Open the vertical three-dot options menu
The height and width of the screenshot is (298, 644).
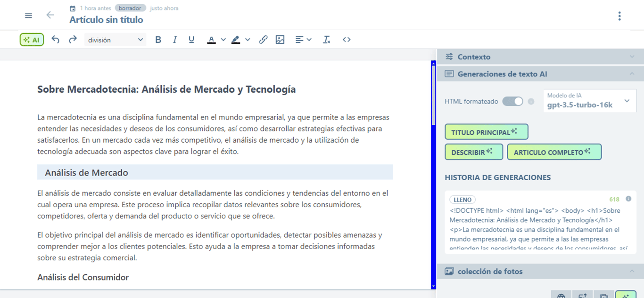pyautogui.click(x=619, y=16)
